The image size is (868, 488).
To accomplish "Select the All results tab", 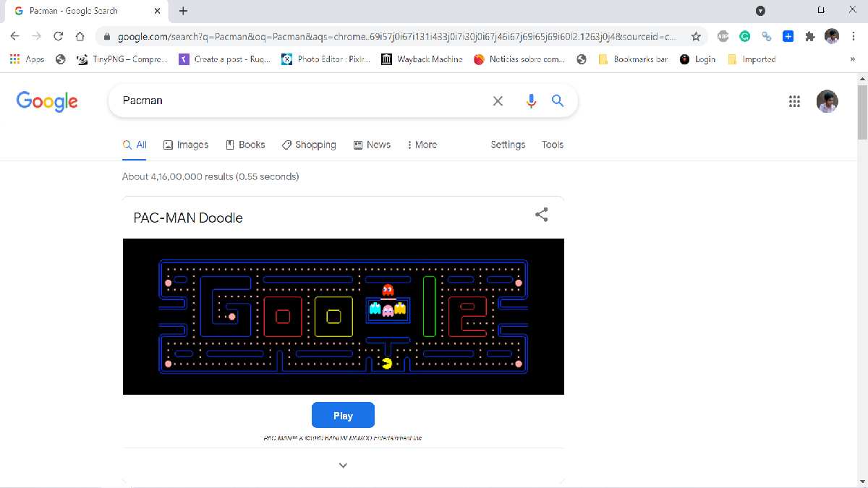I will click(135, 145).
